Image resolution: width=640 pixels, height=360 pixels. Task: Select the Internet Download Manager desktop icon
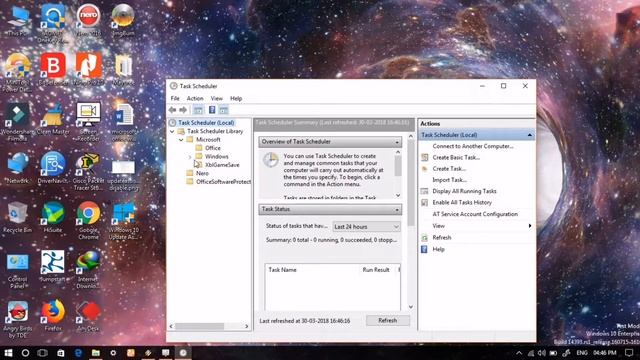pos(88,269)
